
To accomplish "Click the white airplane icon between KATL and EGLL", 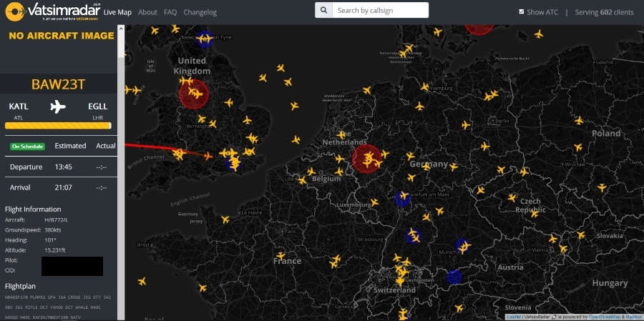I will click(58, 107).
